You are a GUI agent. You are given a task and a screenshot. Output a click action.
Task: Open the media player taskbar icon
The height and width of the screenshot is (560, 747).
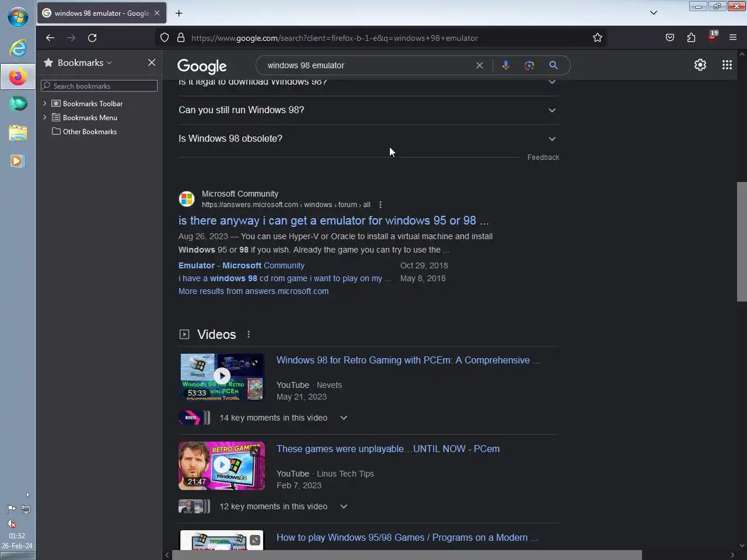18,161
